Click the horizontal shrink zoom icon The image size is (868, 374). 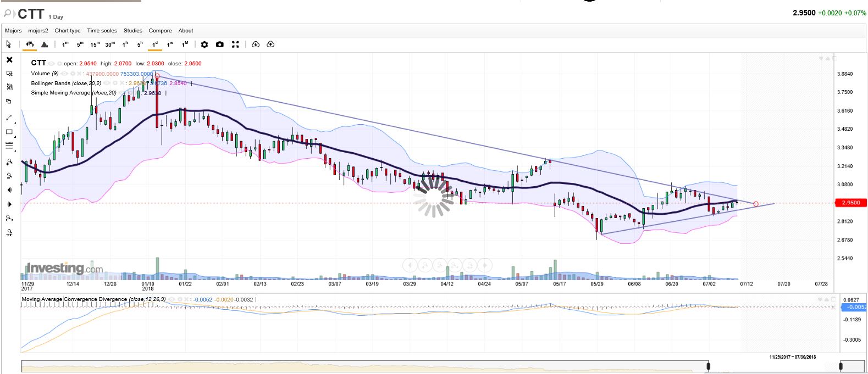click(x=9, y=232)
